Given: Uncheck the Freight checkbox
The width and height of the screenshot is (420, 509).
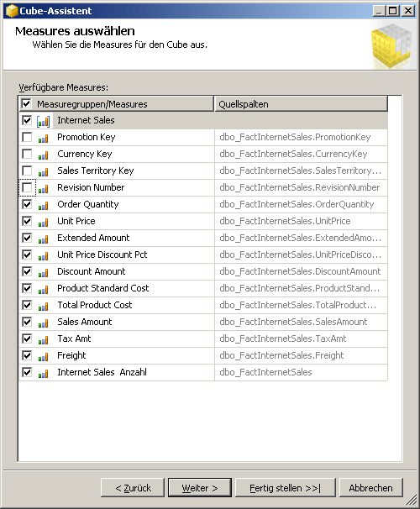Looking at the screenshot, I should (x=27, y=355).
